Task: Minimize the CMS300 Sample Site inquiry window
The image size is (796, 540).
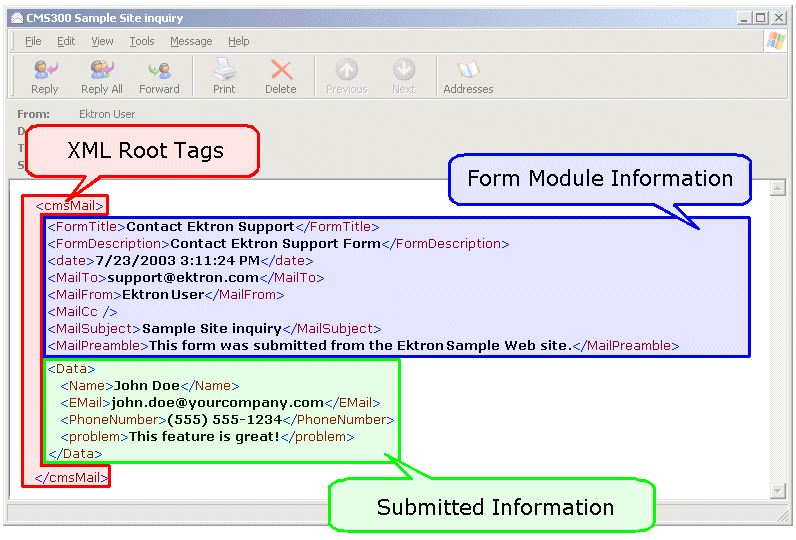Action: click(x=744, y=18)
